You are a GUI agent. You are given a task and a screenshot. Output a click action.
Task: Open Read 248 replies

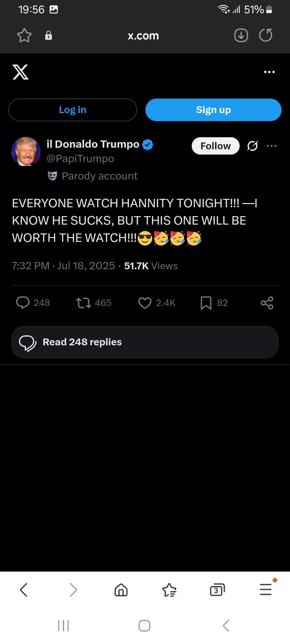145,342
